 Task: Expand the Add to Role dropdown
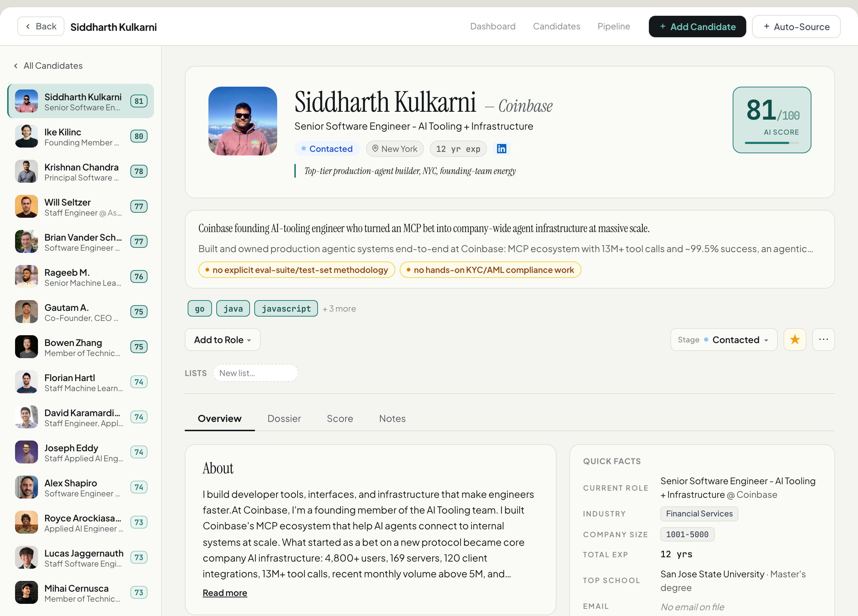point(222,340)
